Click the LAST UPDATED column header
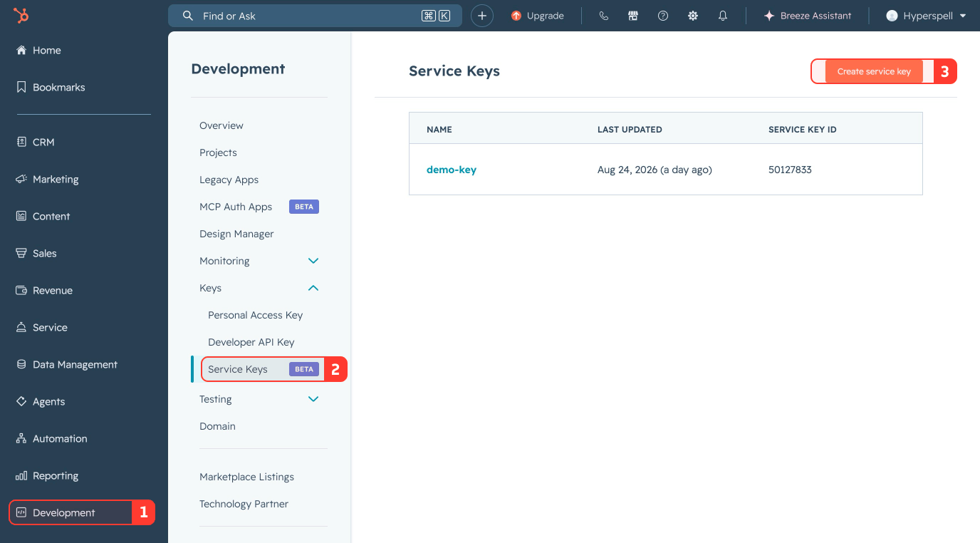 click(x=630, y=130)
